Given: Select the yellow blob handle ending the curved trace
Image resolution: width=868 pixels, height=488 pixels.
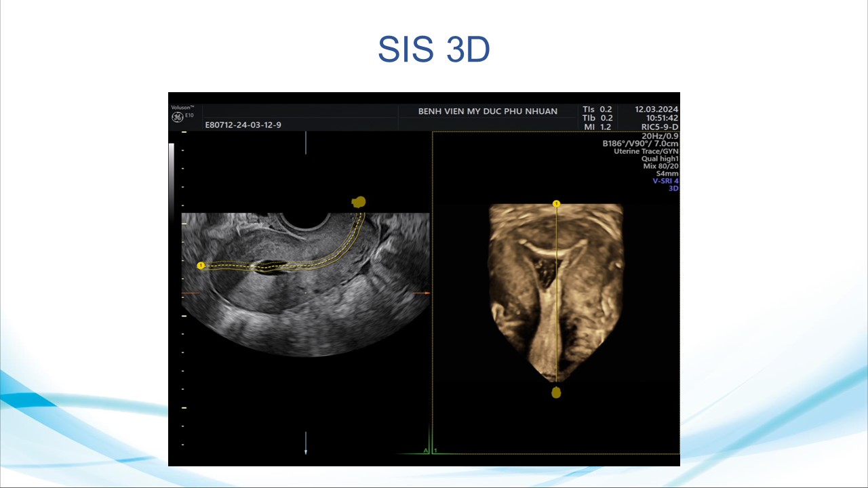Looking at the screenshot, I should (x=359, y=202).
